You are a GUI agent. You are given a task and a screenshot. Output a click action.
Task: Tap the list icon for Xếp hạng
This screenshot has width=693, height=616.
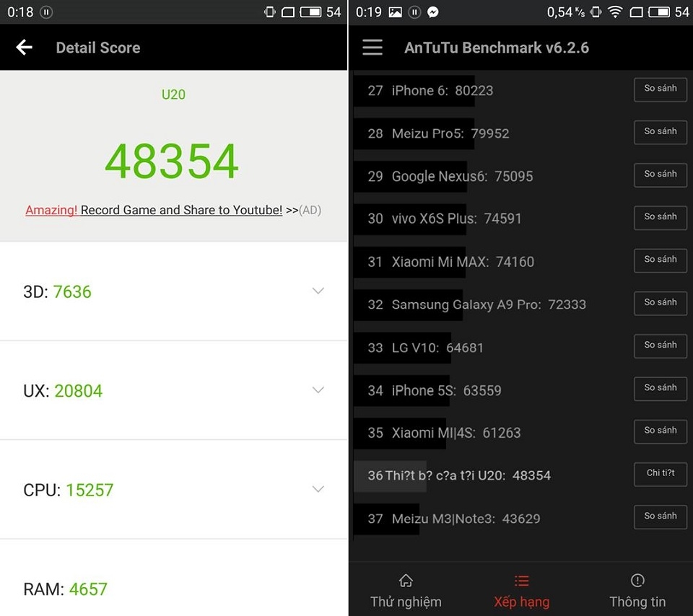[x=521, y=580]
